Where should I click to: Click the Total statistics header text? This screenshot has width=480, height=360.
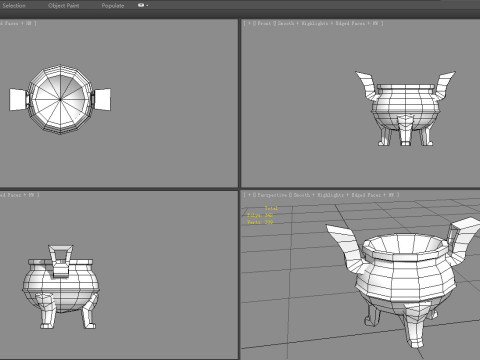271,208
